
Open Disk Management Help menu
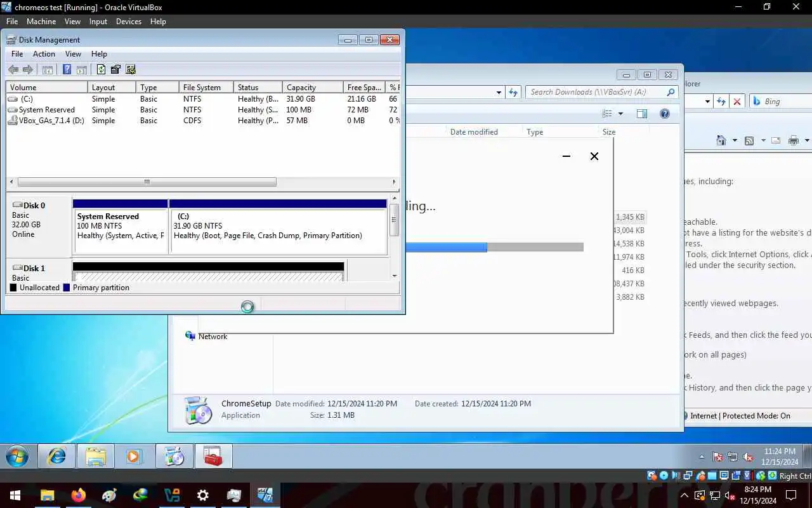pos(99,54)
